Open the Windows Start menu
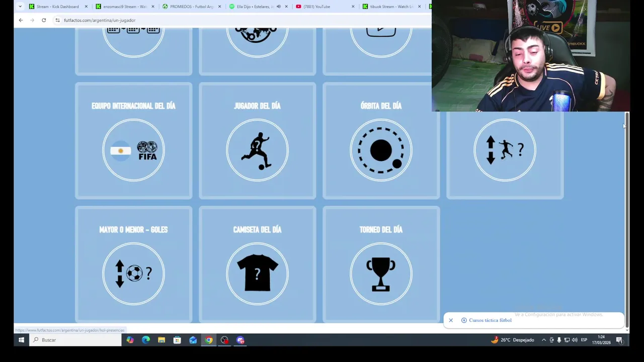The image size is (644, 362). tap(21, 340)
